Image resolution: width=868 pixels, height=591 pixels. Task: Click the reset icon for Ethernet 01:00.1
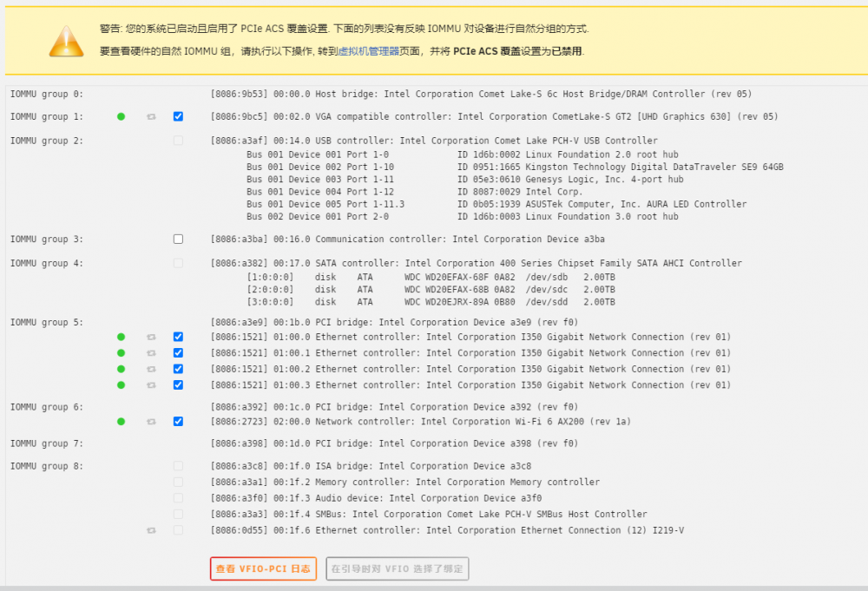(x=151, y=353)
